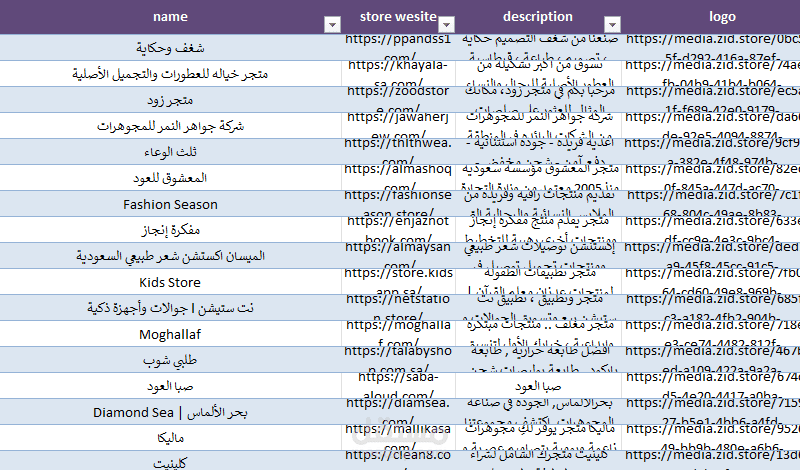Open the store.kidsapp.sa website link

pos(398,282)
